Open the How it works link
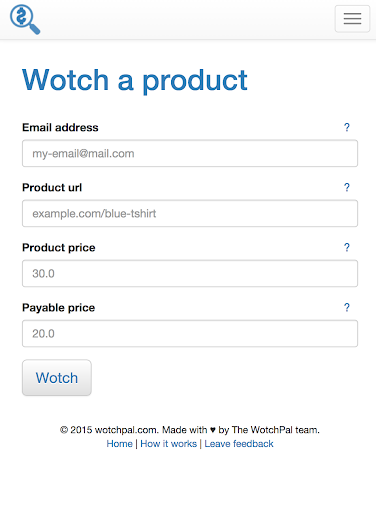The image size is (376, 512). coord(168,444)
